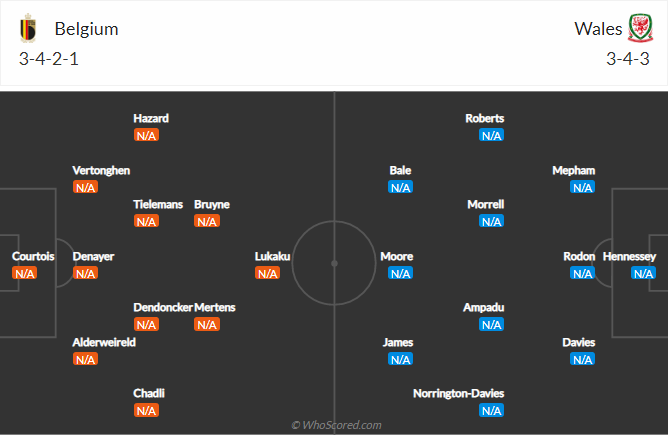The height and width of the screenshot is (435, 668).
Task: Click the Wales team crest icon
Action: coord(640,28)
